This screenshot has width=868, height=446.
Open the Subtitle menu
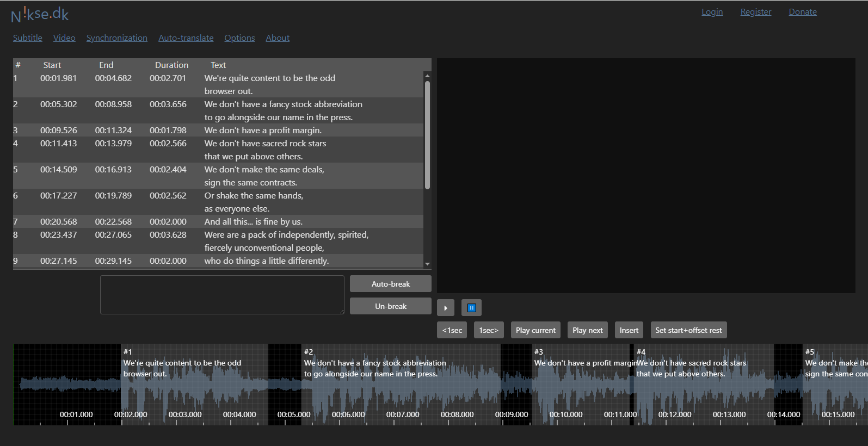pos(28,38)
